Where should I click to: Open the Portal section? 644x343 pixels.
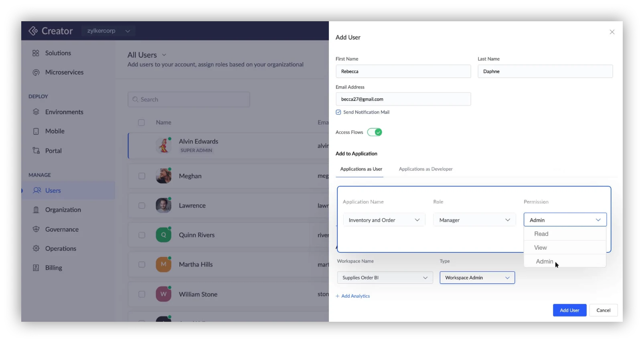click(53, 151)
